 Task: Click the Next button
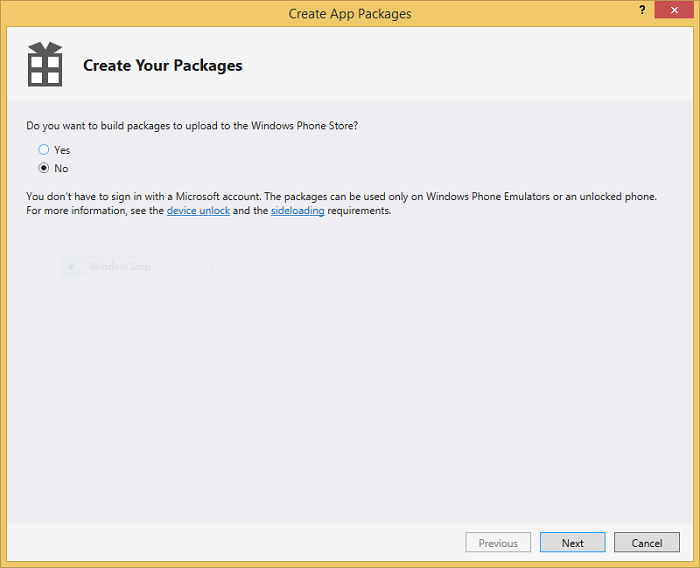tap(572, 543)
